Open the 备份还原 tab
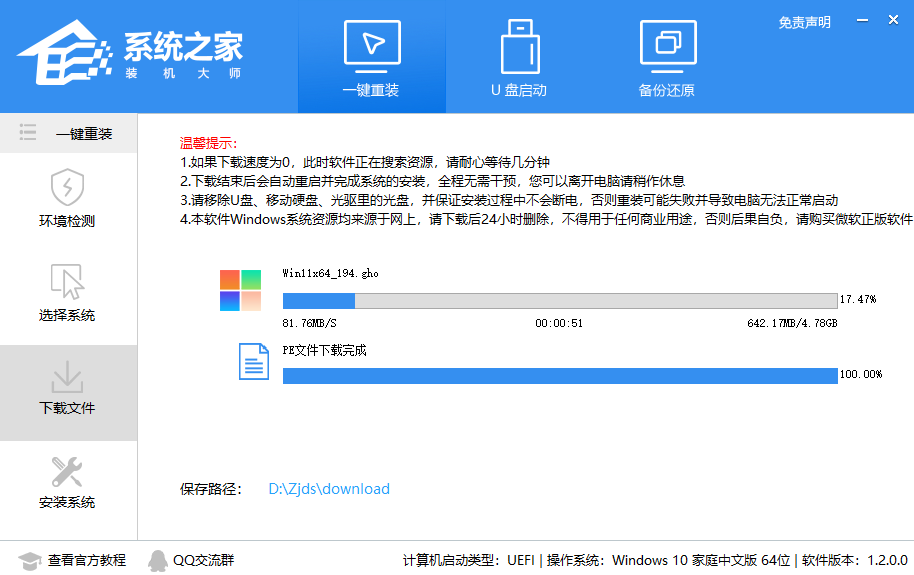Screen dimensions: 914x575 [x=666, y=58]
